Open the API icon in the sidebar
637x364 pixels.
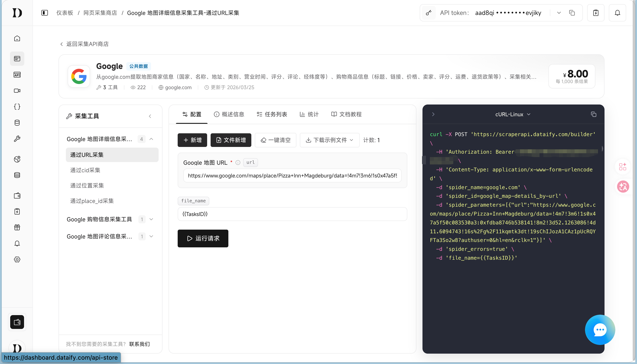click(x=17, y=75)
